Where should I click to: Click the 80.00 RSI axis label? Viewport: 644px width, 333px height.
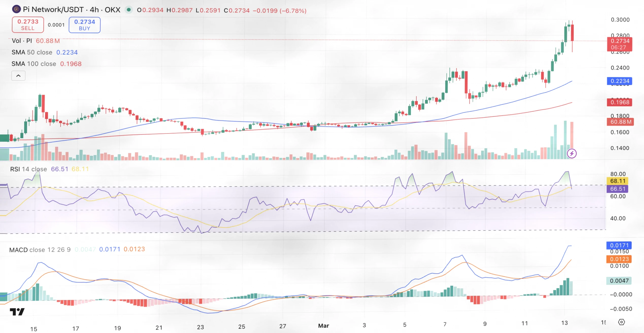tap(618, 174)
